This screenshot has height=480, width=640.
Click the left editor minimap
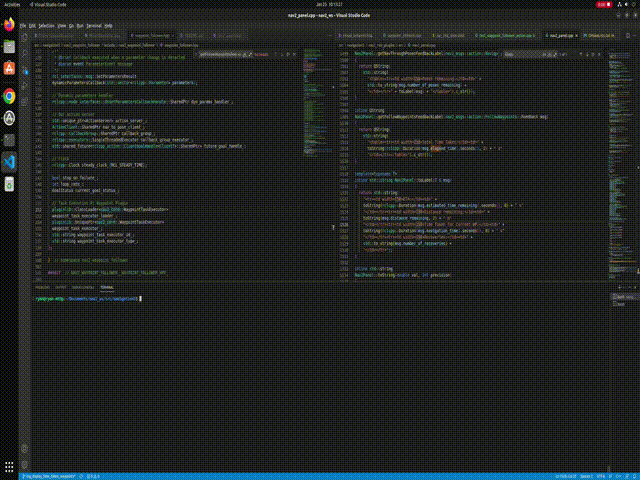(x=318, y=102)
